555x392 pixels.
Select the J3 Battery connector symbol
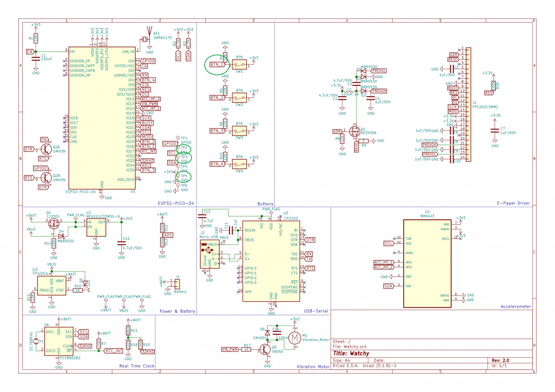(x=177, y=284)
